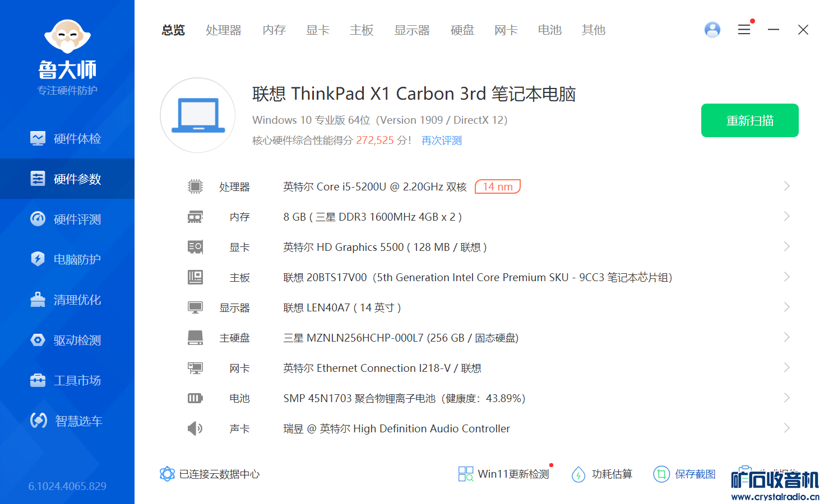Expand the 网卡 Ethernet Connection row chevron
This screenshot has height=504, width=824.
coord(786,367)
